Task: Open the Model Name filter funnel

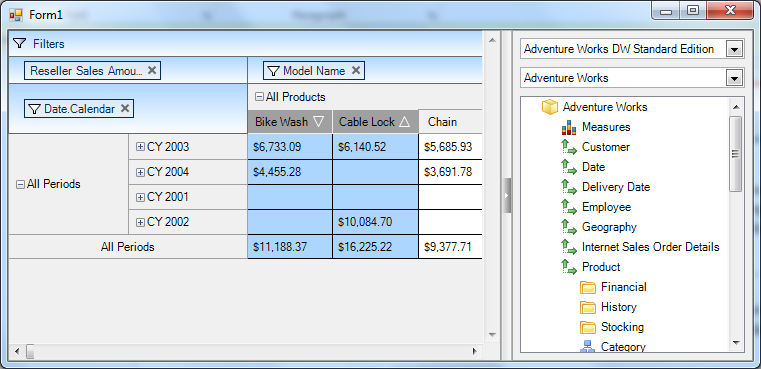Action: click(274, 71)
